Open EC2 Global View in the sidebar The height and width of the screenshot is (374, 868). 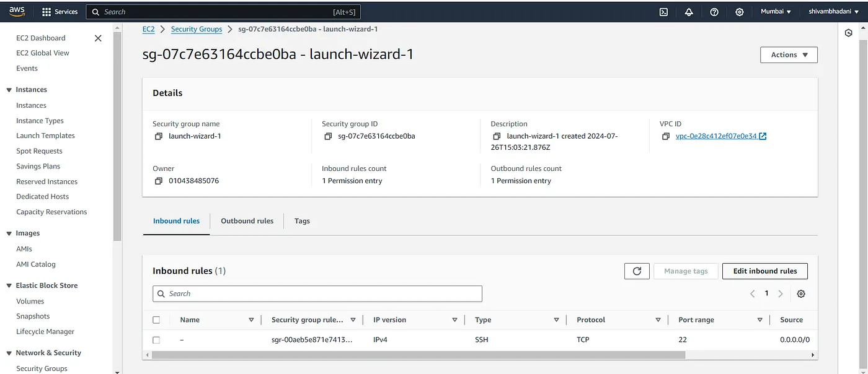pos(43,53)
